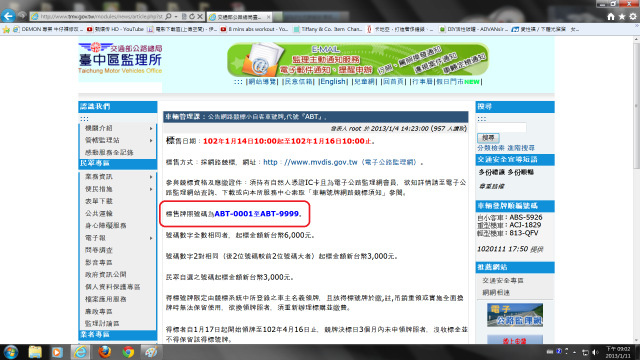Launch Firefox from the taskbar
The width and height of the screenshot is (640, 360).
click(x=104, y=352)
